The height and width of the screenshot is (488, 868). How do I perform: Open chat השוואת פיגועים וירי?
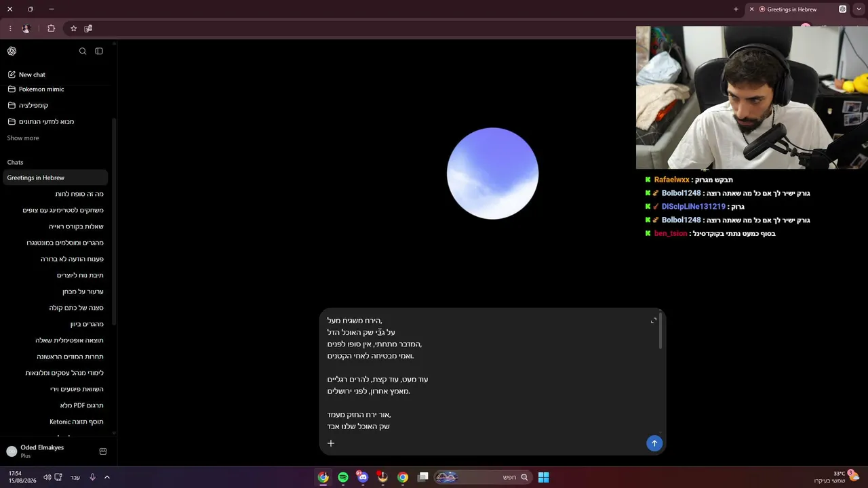77,389
